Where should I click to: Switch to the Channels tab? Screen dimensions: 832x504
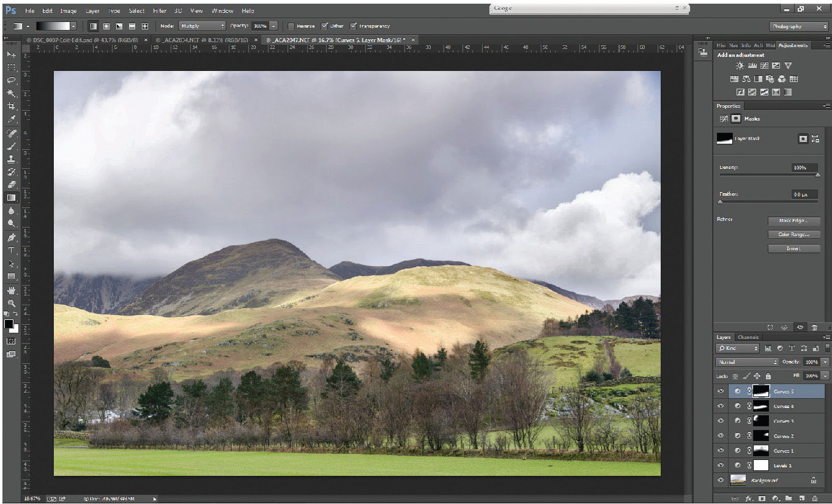tap(748, 337)
